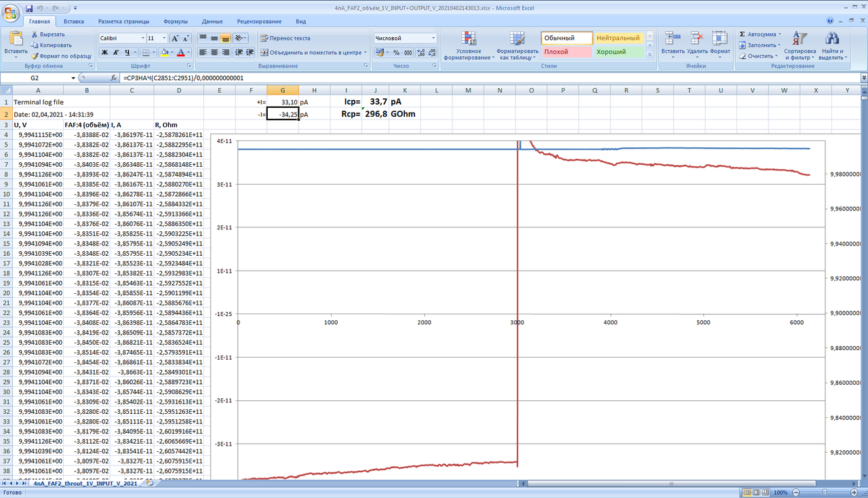Image resolution: width=868 pixels, height=498 pixels.
Task: Toggle italic К formatting
Action: (116, 52)
